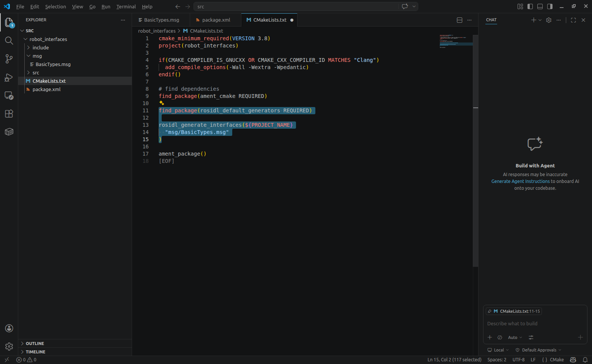Open Explorer Views and More Actions ellipsis
The image size is (592, 364).
[x=123, y=20]
